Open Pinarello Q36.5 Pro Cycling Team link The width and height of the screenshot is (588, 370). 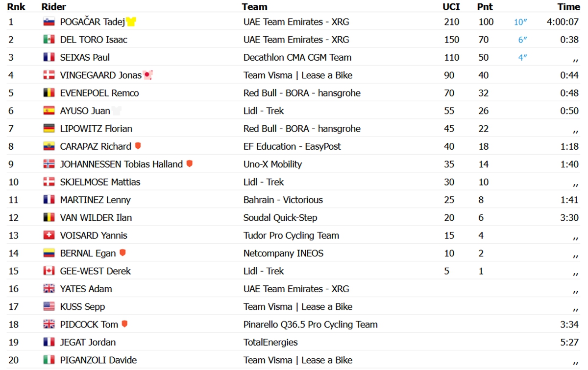[311, 324]
